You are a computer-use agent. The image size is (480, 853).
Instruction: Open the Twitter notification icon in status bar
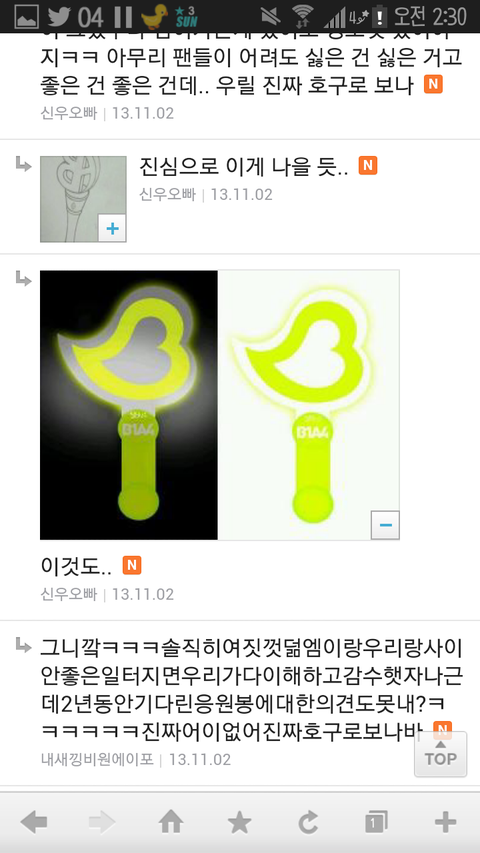pyautogui.click(x=59, y=17)
